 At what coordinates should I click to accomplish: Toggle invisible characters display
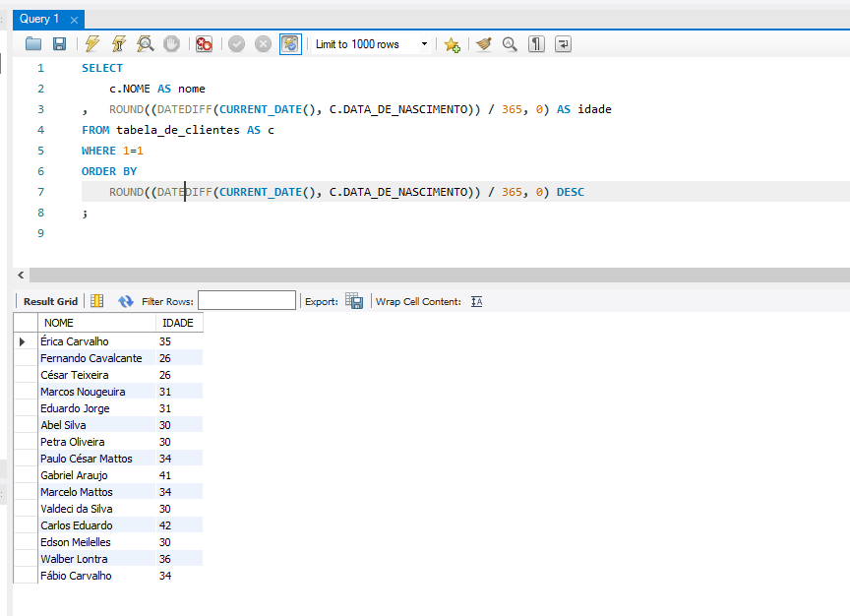tap(536, 44)
